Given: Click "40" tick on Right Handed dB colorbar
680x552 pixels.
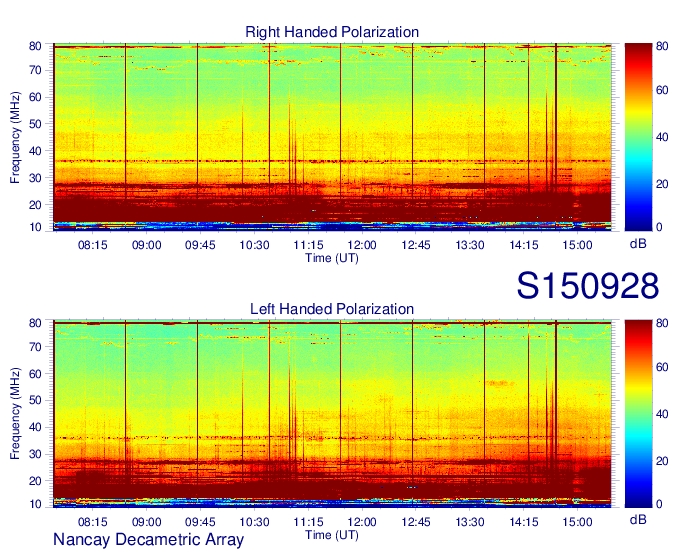Looking at the screenshot, I should (662, 137).
